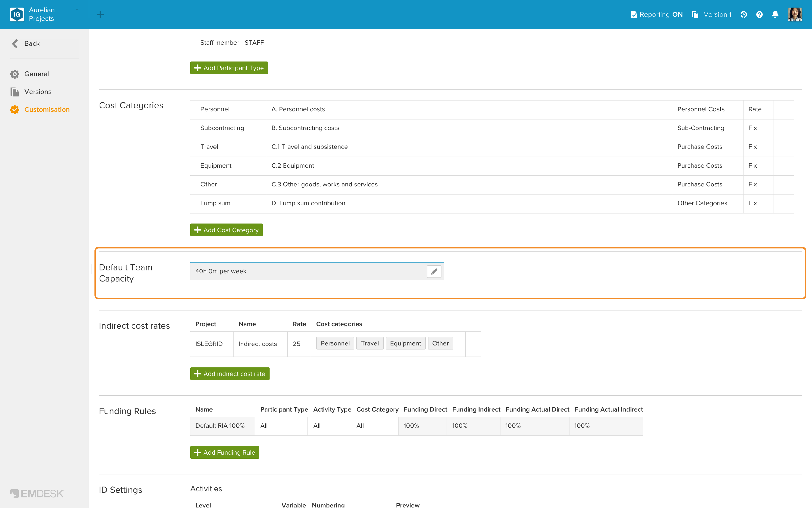The height and width of the screenshot is (508, 812).
Task: Click the Sub-Contracting type cell
Action: (707, 128)
